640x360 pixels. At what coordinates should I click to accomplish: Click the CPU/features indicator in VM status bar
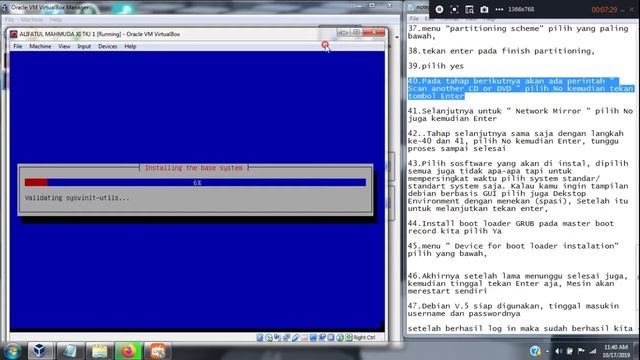tap(331, 338)
